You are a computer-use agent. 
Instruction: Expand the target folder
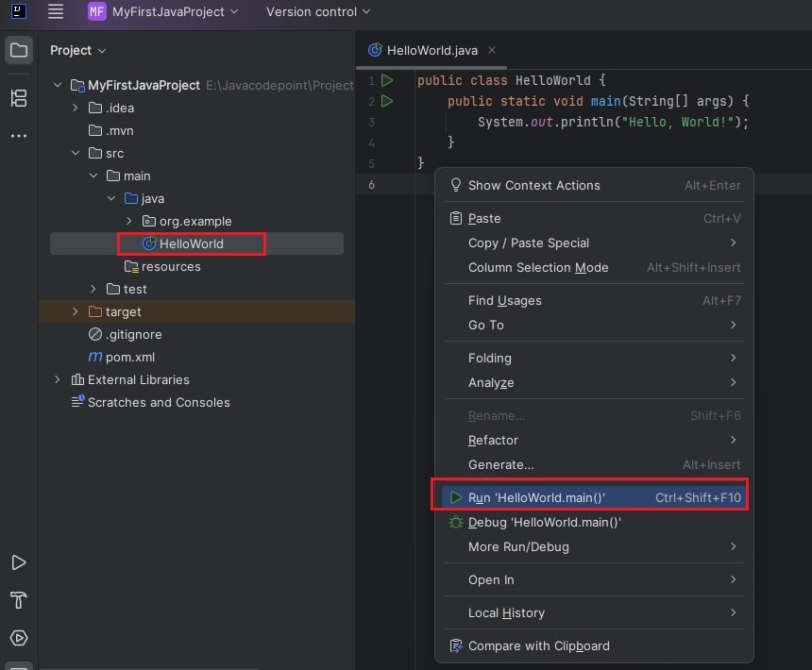[76, 311]
